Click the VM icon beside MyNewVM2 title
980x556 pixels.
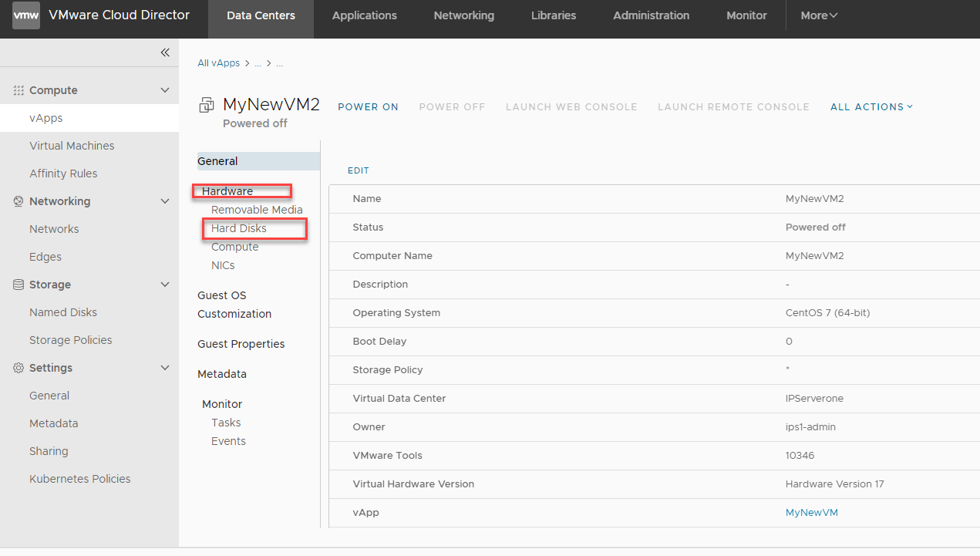(x=206, y=105)
